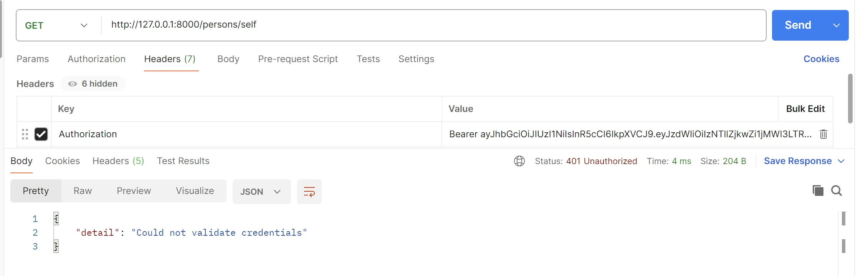Image resolution: width=868 pixels, height=276 pixels.
Task: Click the Authorization key cell
Action: [246, 134]
